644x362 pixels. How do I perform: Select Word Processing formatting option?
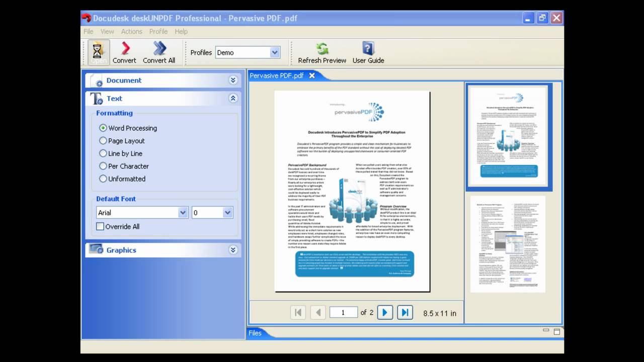coord(103,128)
